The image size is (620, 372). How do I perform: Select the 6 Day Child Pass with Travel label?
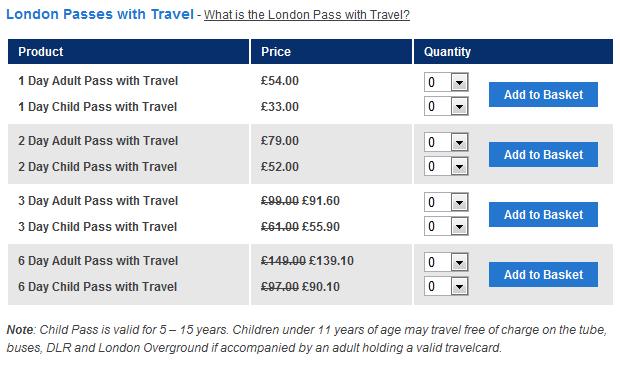(97, 287)
